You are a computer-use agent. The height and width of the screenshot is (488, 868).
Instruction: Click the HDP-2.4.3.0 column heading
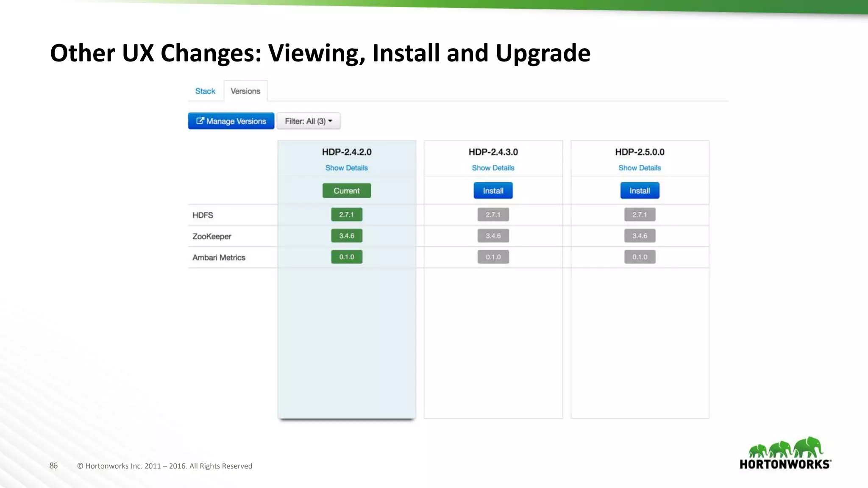493,152
